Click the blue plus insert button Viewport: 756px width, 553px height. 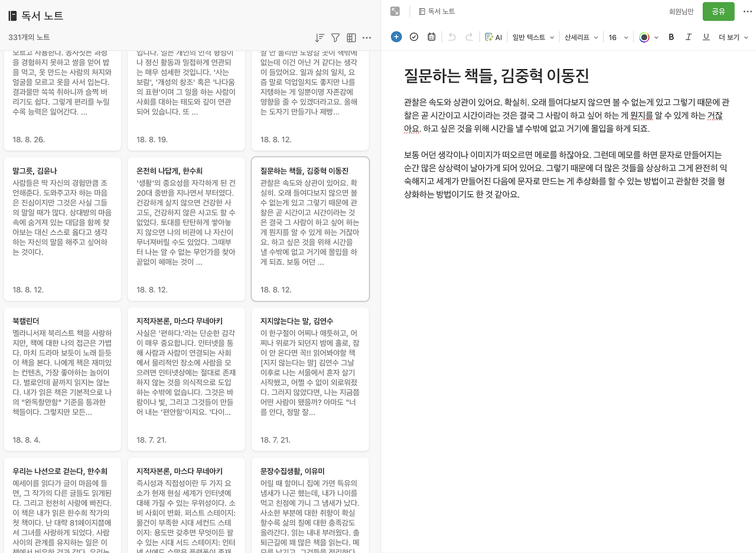[396, 37]
